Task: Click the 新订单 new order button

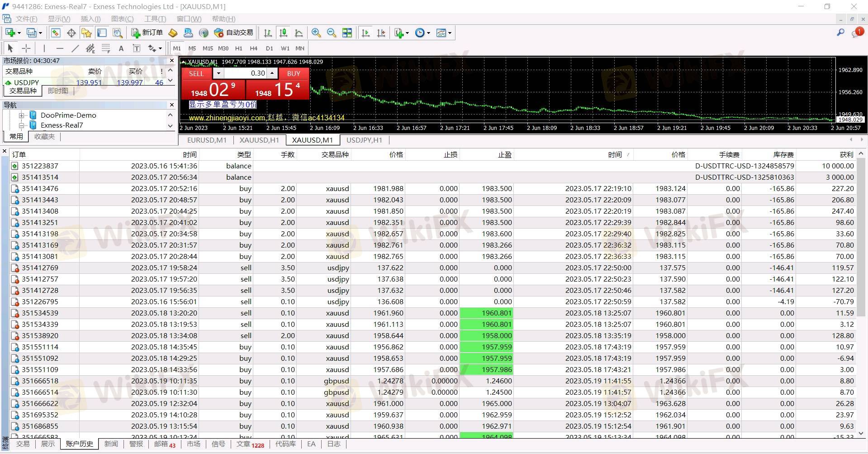Action: (x=147, y=33)
